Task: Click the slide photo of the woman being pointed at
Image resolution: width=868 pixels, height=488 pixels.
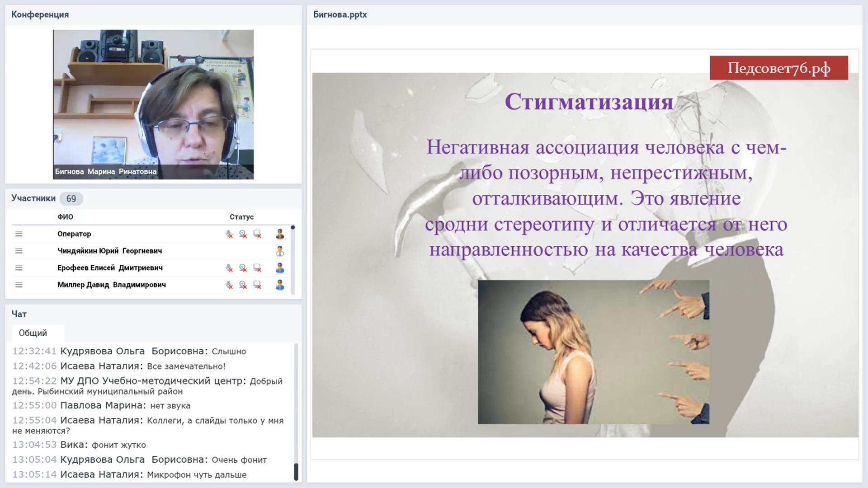Action: point(593,352)
